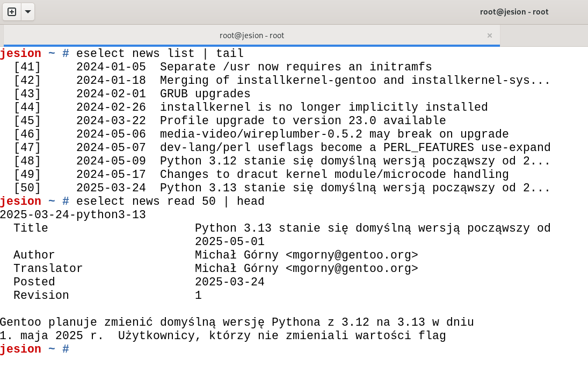Click the line '2025-03-24-python3-13'
The height and width of the screenshot is (380, 588).
72,215
